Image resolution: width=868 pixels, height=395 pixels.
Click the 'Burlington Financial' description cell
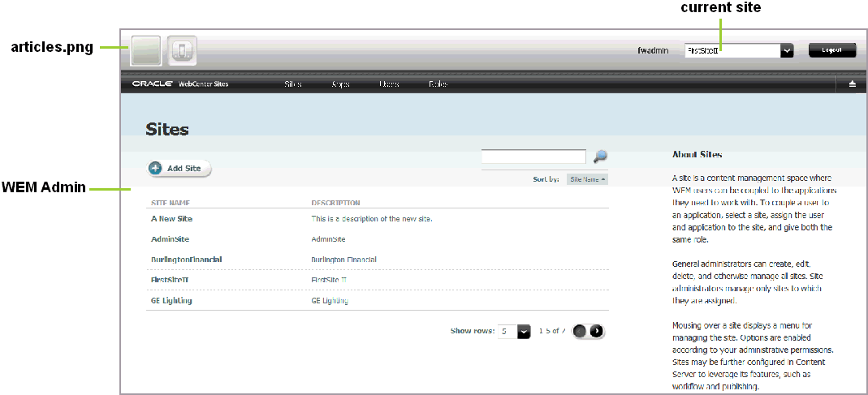point(343,259)
